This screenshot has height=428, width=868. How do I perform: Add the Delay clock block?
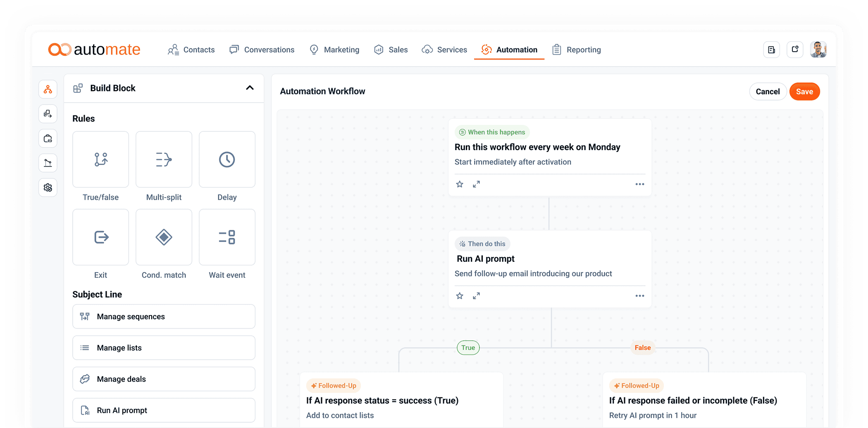pyautogui.click(x=227, y=160)
